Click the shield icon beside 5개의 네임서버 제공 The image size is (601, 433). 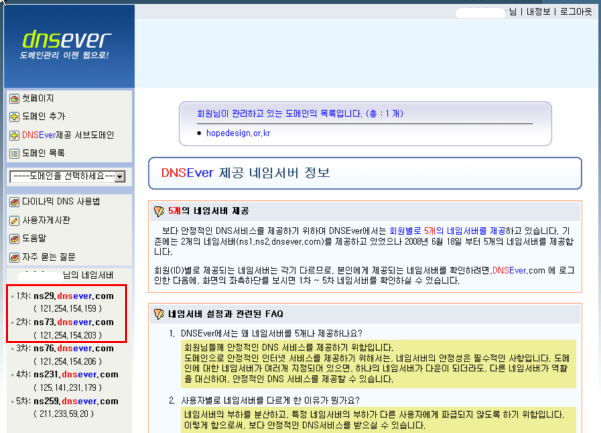pos(159,211)
